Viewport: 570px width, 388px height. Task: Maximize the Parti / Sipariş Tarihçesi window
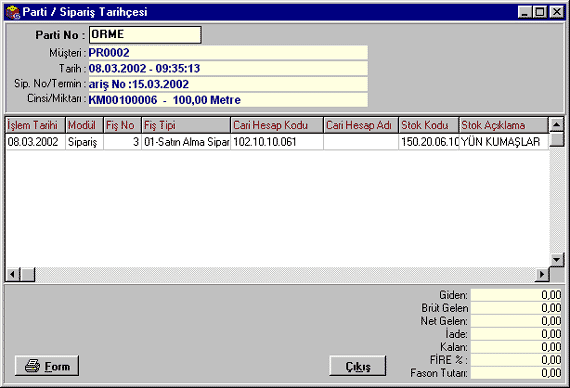[x=540, y=12]
